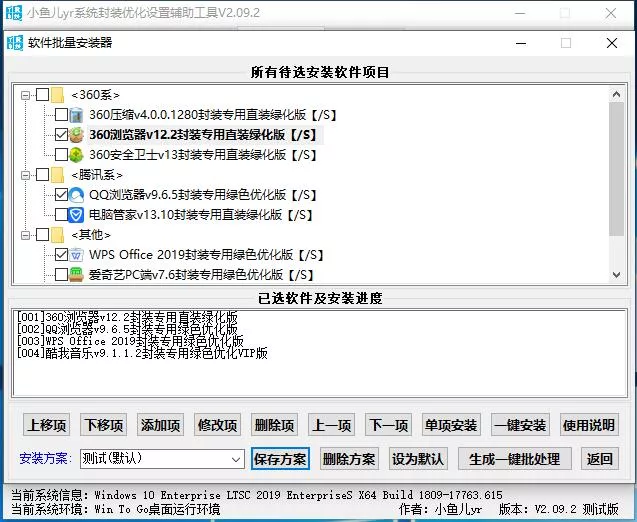The image size is (637, 522).
Task: Launch 一键安装 for all selected software
Action: 520,425
